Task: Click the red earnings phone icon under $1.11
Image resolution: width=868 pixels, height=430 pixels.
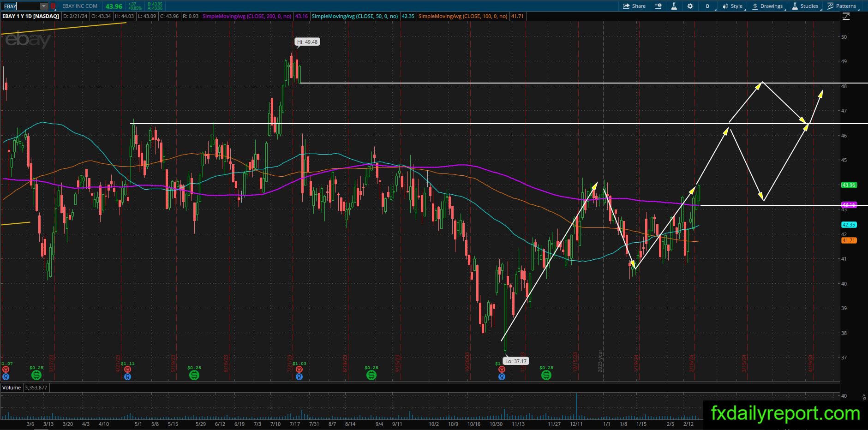Action: [x=127, y=370]
